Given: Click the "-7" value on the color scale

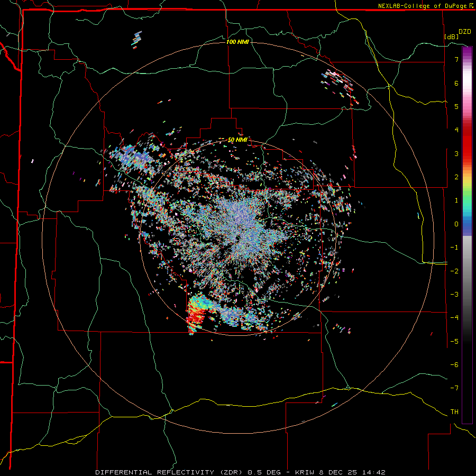Looking at the screenshot, I should point(454,388).
